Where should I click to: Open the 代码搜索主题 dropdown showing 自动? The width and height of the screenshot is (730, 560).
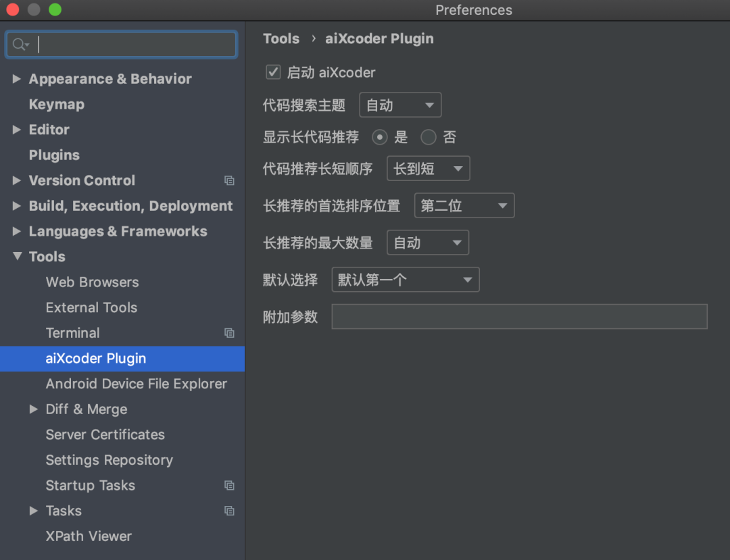click(x=399, y=105)
